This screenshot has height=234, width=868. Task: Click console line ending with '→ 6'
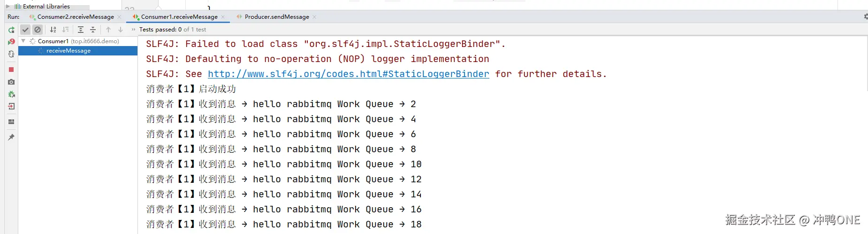[281, 134]
